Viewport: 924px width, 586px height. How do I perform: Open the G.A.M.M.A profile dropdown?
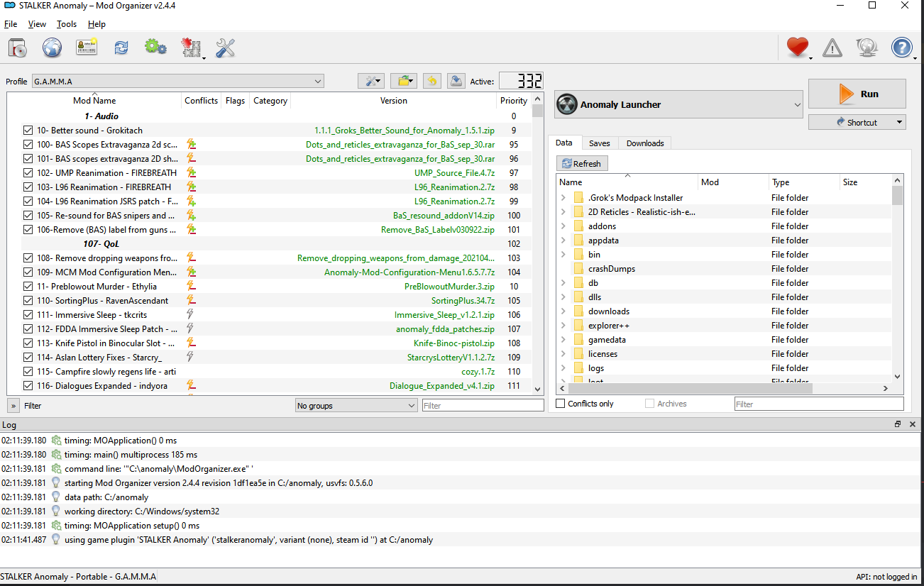point(177,82)
